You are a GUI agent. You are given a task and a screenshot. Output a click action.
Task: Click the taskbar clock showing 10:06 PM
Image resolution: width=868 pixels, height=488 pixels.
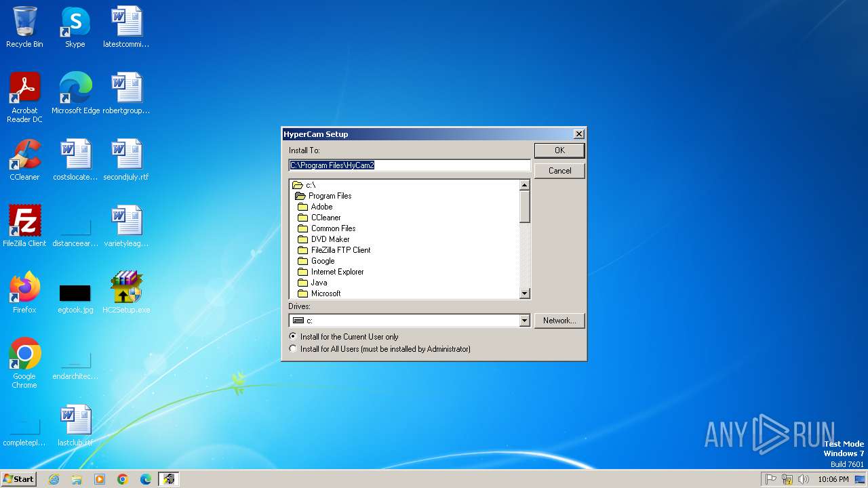pos(833,479)
